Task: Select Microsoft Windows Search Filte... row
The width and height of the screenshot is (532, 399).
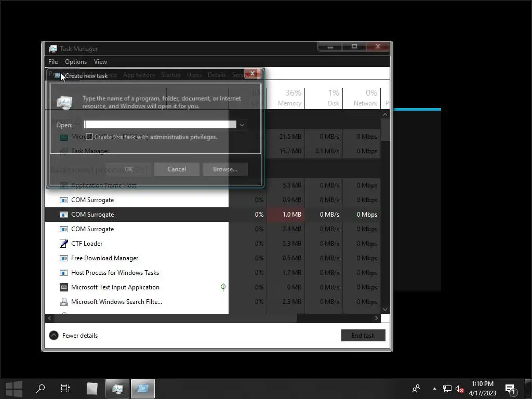Action: [x=212, y=302]
